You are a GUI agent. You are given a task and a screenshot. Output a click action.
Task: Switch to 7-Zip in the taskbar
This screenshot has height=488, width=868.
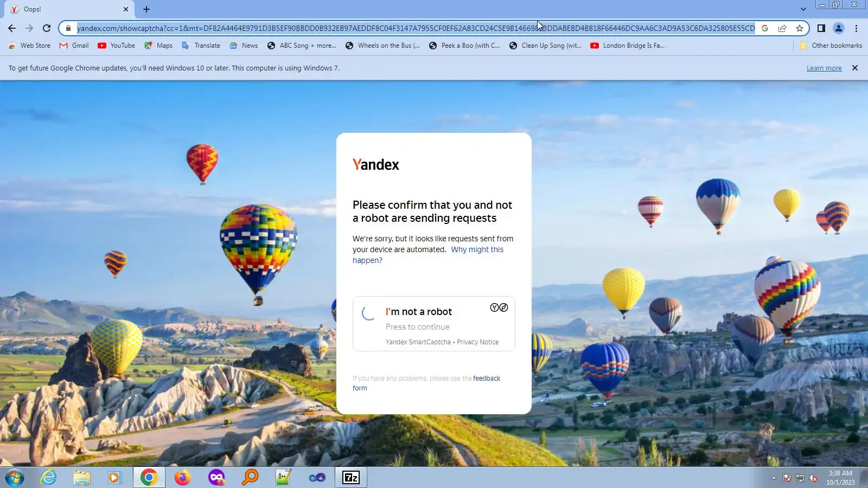(351, 478)
